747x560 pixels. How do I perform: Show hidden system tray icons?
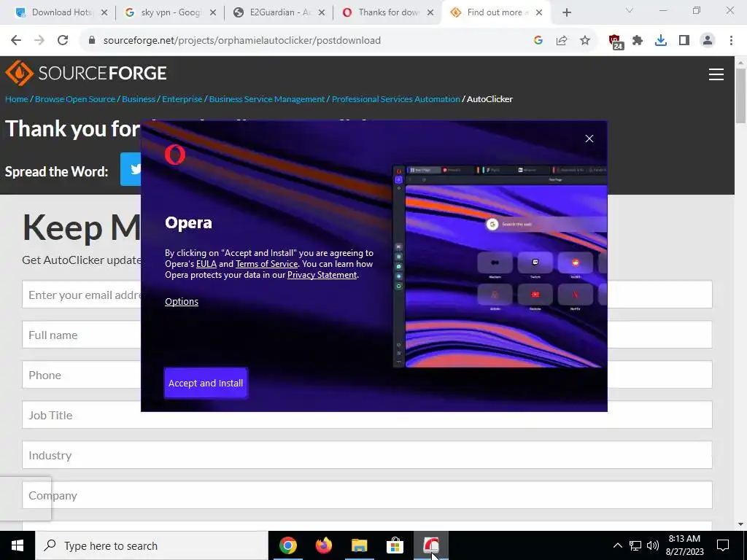(x=617, y=545)
